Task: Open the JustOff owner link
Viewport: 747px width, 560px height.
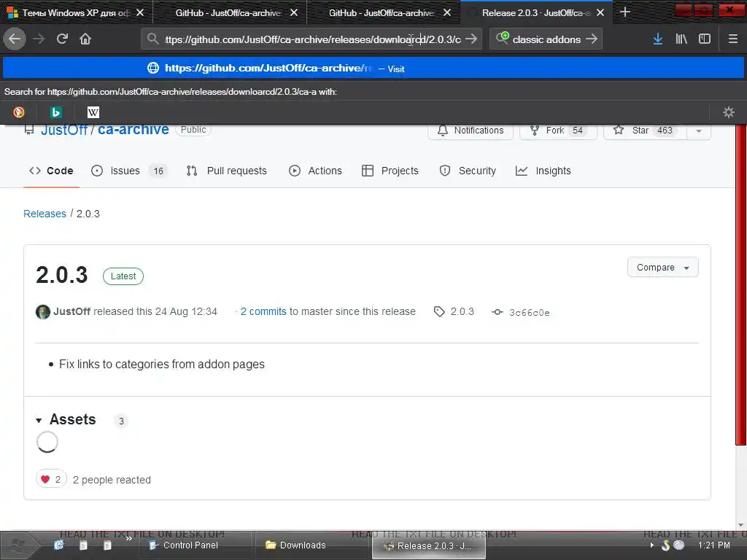Action: tap(64, 130)
